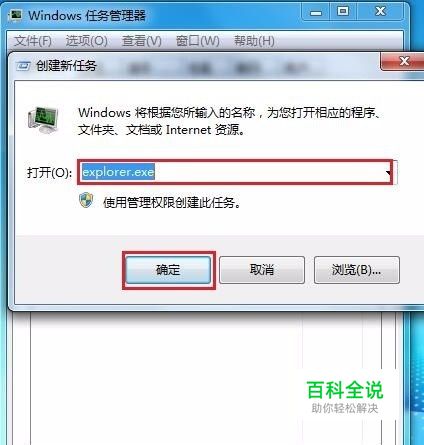The image size is (424, 445).
Task: Click the Task Manager title bar icon
Action: (x=16, y=15)
